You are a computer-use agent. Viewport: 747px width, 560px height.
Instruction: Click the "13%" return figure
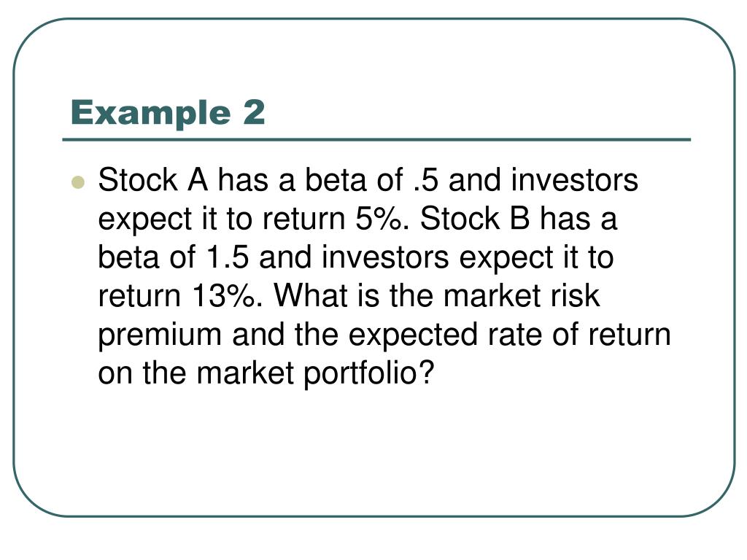(x=228, y=296)
